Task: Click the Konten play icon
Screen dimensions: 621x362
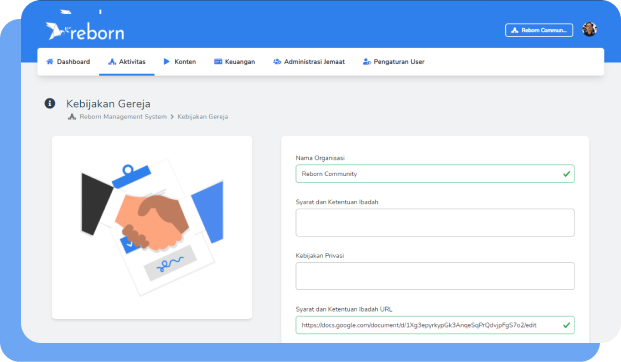Action: pyautogui.click(x=167, y=62)
